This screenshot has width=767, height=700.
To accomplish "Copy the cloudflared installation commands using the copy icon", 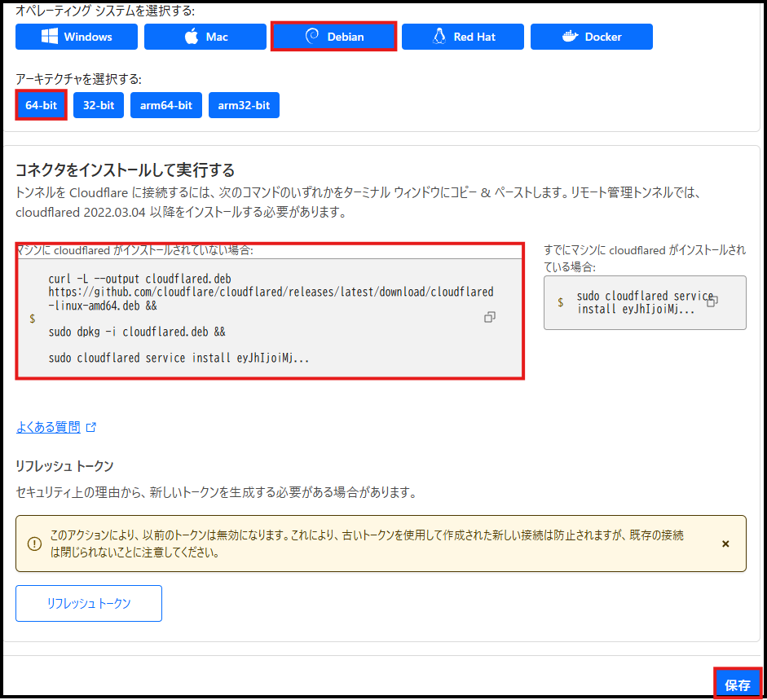I will click(490, 317).
